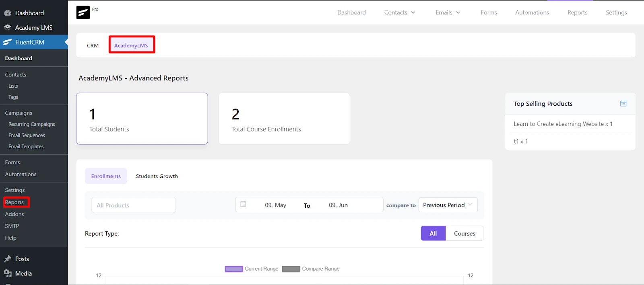Open Settings in top navigation
Screen dimensions: 644x285
[x=616, y=12]
